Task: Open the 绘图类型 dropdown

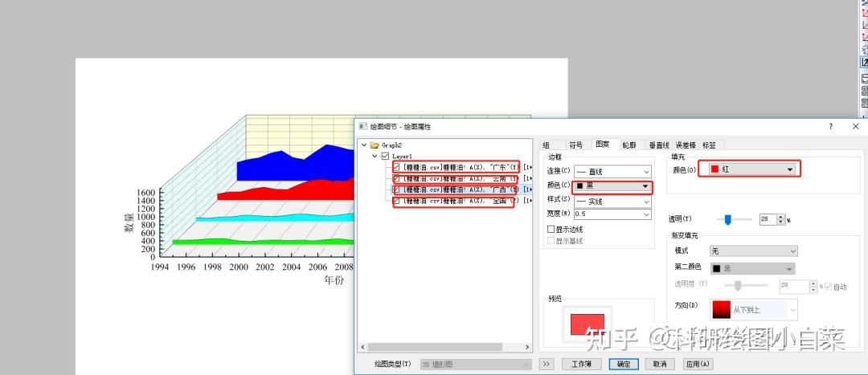Action: coord(476,365)
